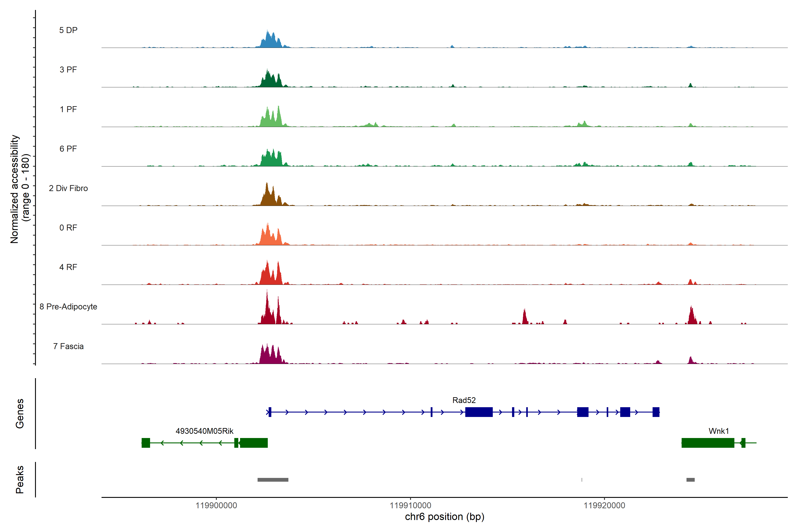
Task: Click the 119910000 axis tick label
Action: (x=410, y=505)
